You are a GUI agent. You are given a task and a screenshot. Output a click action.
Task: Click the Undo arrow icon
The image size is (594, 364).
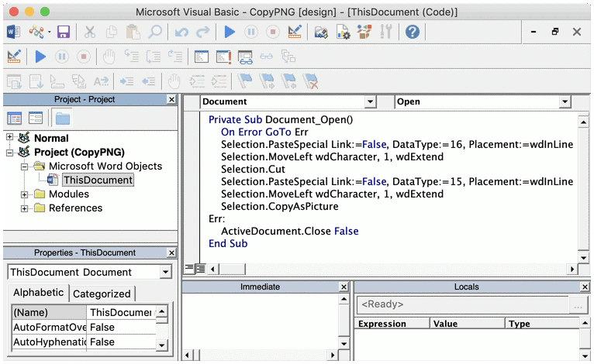click(181, 33)
